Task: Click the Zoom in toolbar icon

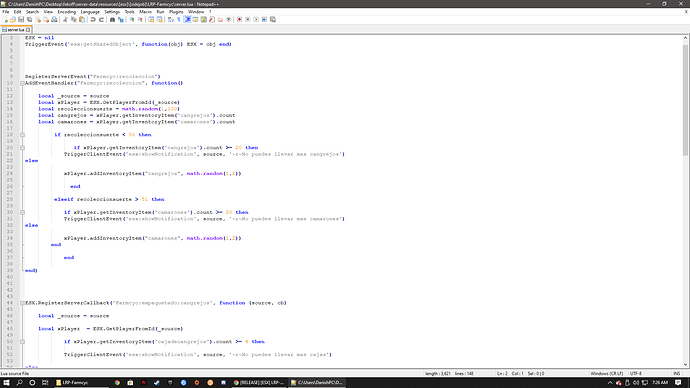Action: click(x=132, y=19)
